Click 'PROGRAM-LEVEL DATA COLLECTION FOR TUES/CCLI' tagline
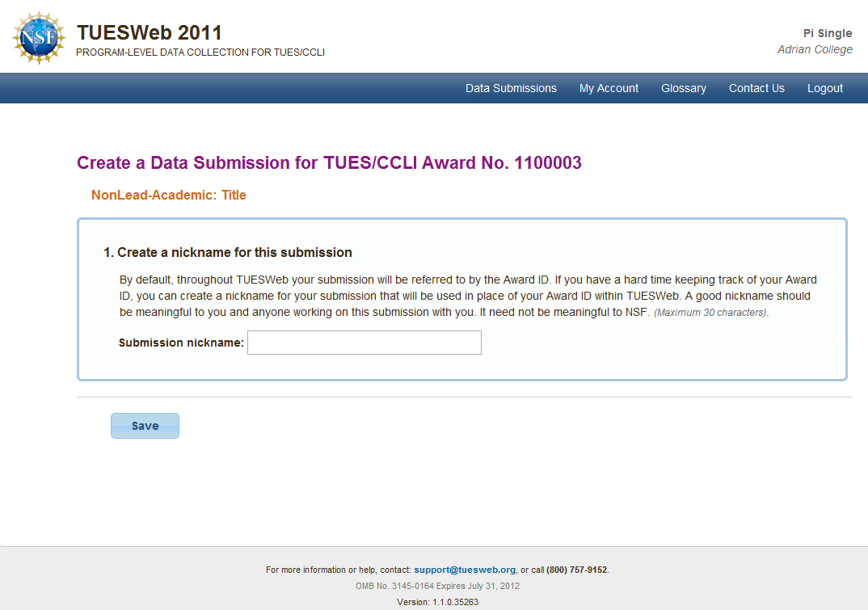The height and width of the screenshot is (610, 868). (x=200, y=53)
